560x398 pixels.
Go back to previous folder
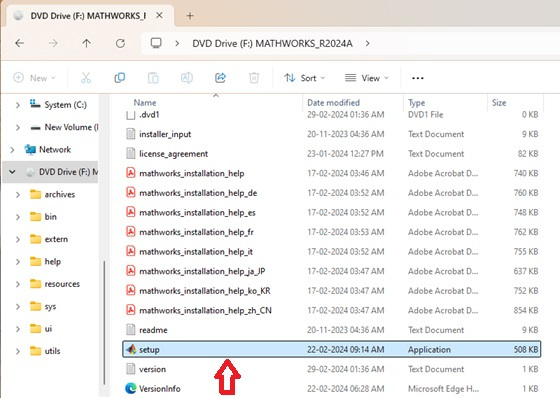20,43
